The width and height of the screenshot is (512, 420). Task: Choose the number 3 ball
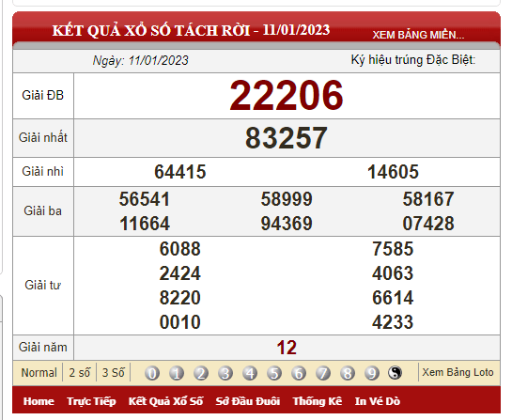tap(225, 373)
